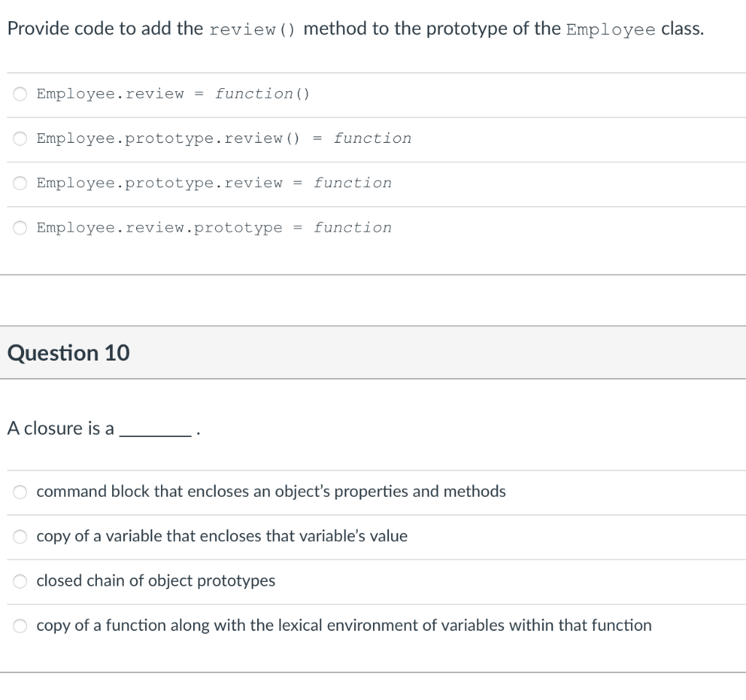Viewport: 746px width, 700px height.
Task: Click the copy of a variable answer label
Action: [x=222, y=537]
